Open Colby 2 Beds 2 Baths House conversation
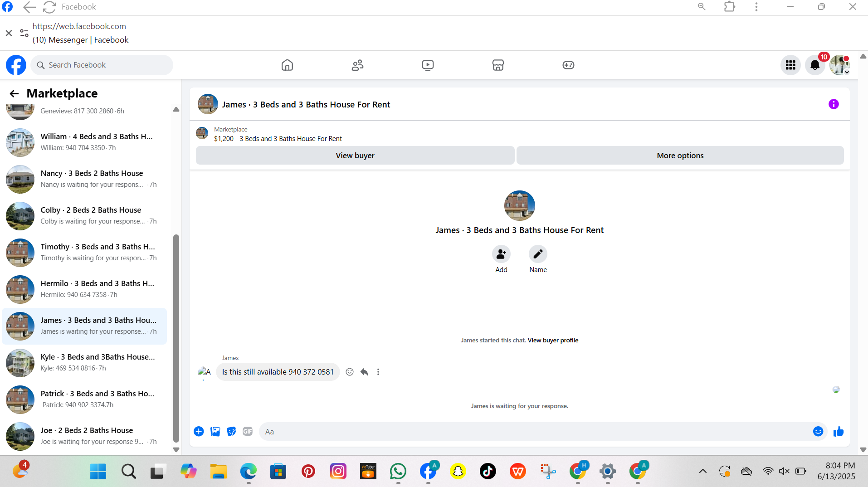868x487 pixels. tap(84, 216)
